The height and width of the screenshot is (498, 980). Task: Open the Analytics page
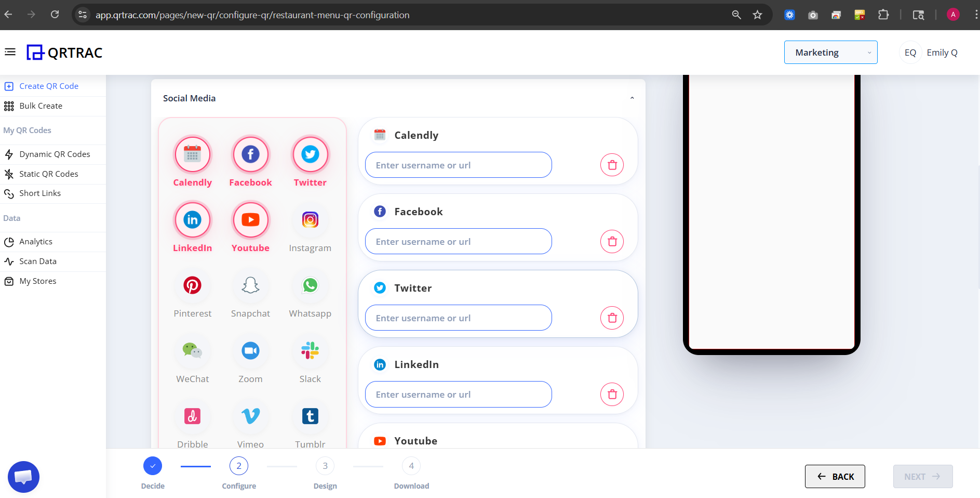pyautogui.click(x=36, y=241)
